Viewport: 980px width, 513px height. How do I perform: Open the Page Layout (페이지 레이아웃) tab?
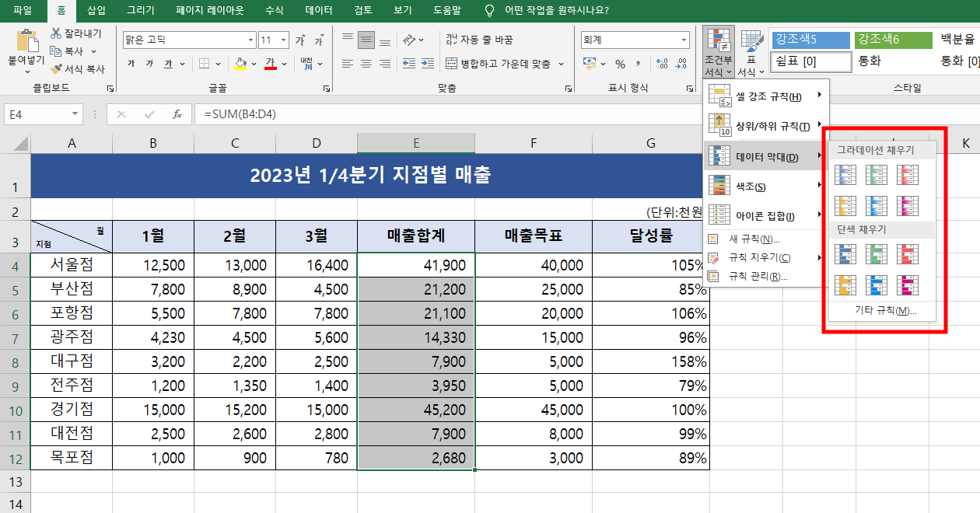click(x=209, y=11)
